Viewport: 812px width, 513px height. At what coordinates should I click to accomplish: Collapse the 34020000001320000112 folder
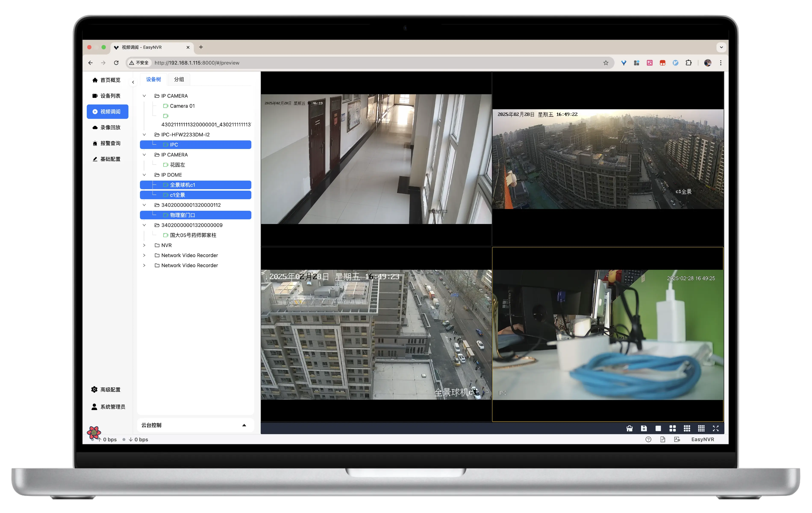[x=144, y=205]
